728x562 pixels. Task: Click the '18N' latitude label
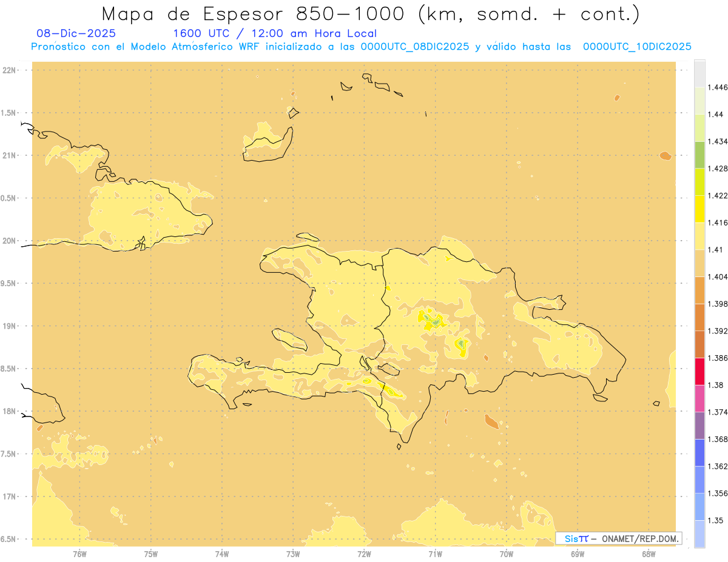tap(8, 411)
